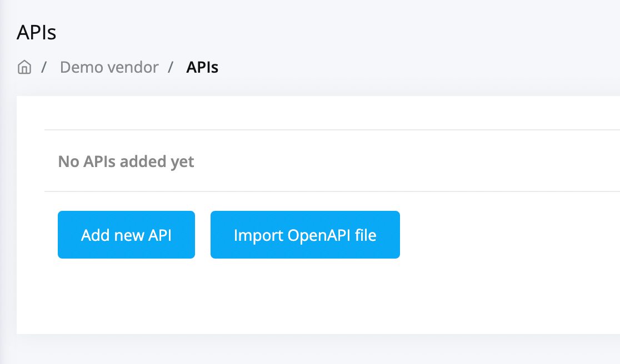Click the Add new API button

pyautogui.click(x=126, y=234)
